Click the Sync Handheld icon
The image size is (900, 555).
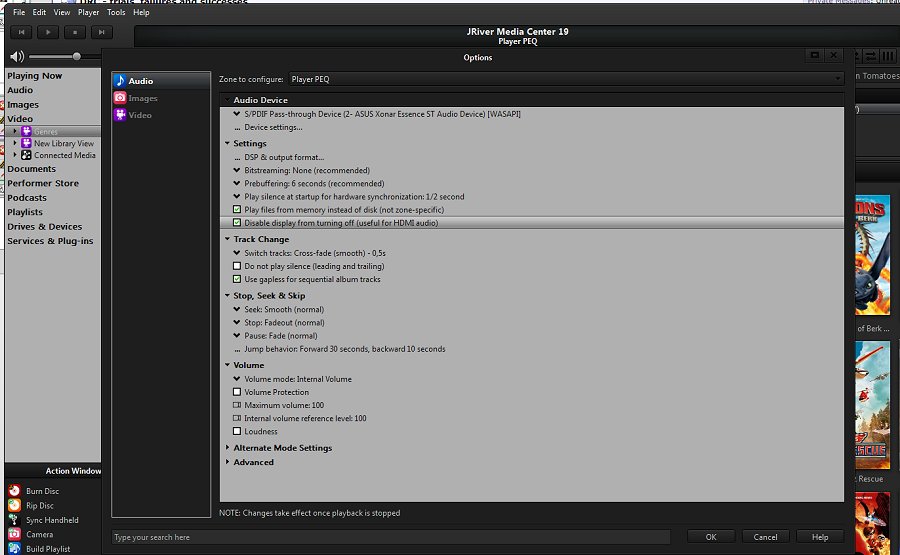click(x=14, y=519)
